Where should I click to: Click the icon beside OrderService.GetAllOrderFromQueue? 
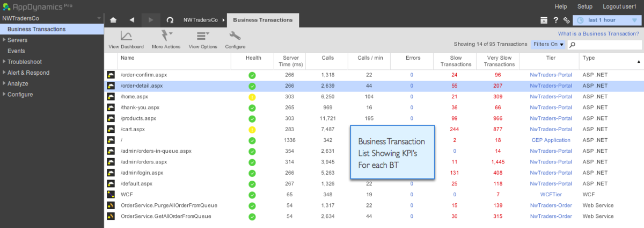[x=111, y=216]
